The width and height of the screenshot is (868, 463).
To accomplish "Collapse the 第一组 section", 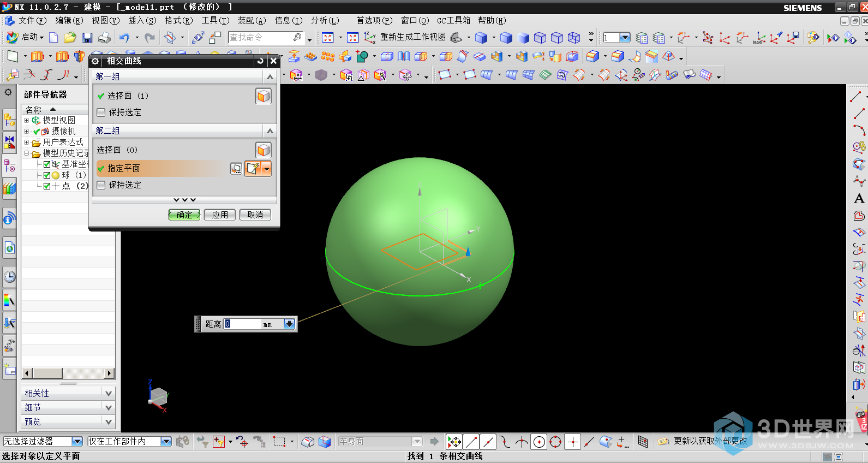I will click(270, 77).
